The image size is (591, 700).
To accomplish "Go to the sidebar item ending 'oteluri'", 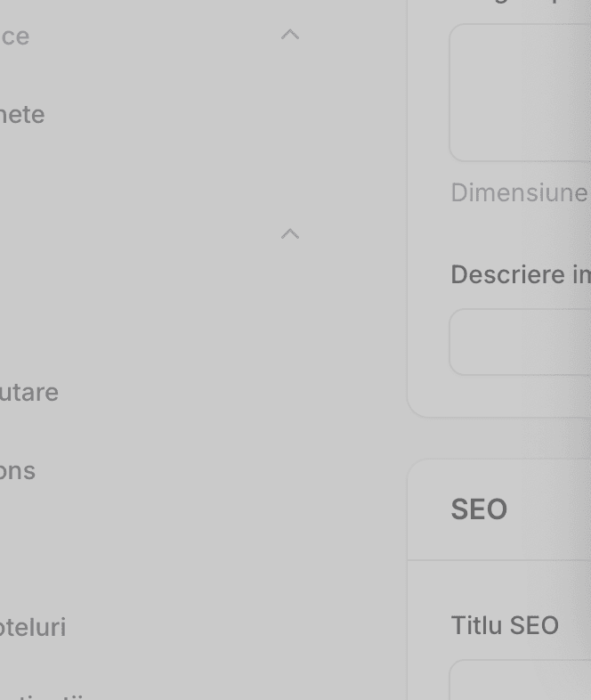I will pos(33,627).
